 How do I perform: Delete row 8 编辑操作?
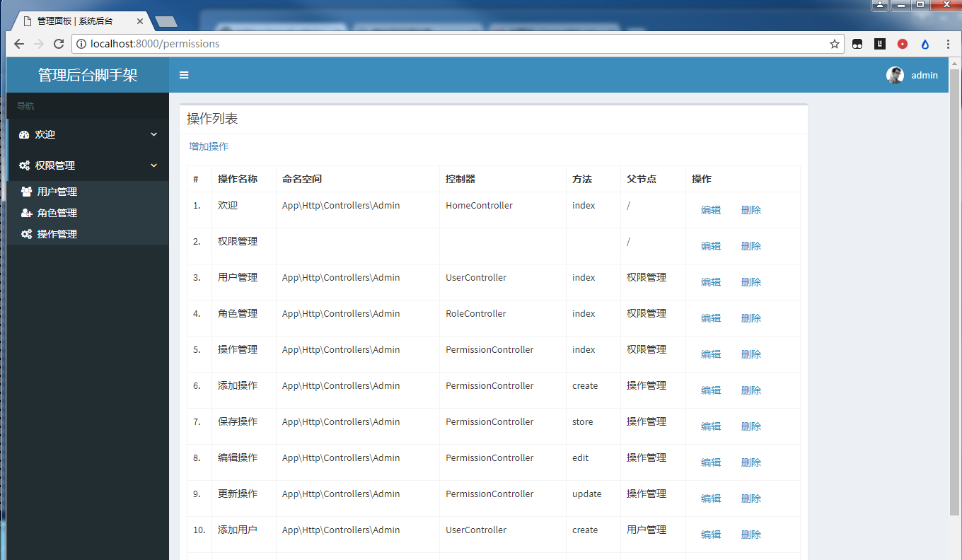[751, 462]
